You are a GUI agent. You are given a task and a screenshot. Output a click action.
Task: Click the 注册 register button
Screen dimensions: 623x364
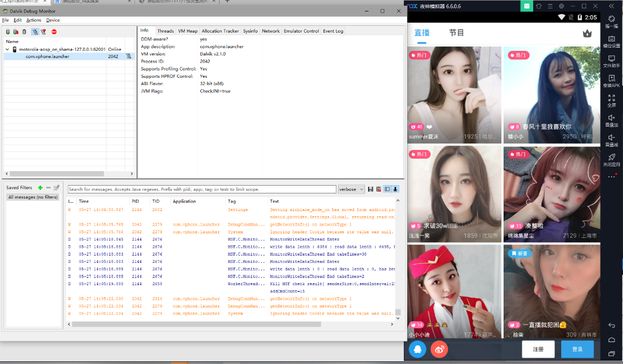click(x=538, y=349)
